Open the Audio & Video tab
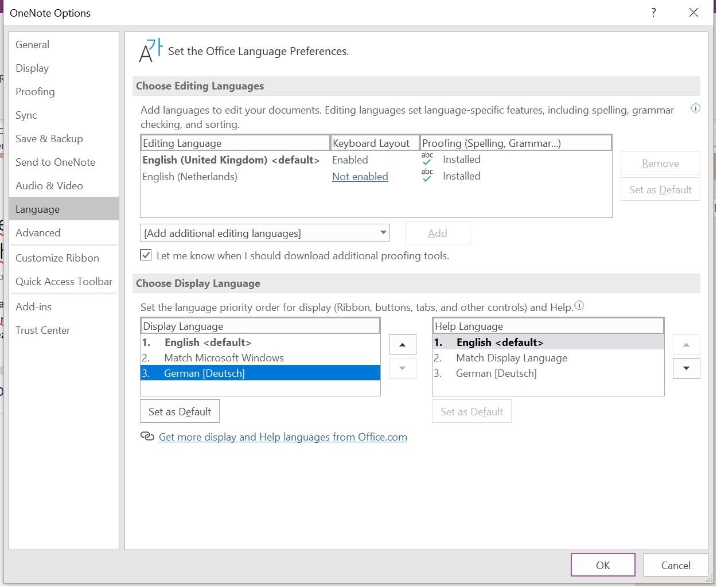 [x=64, y=185]
